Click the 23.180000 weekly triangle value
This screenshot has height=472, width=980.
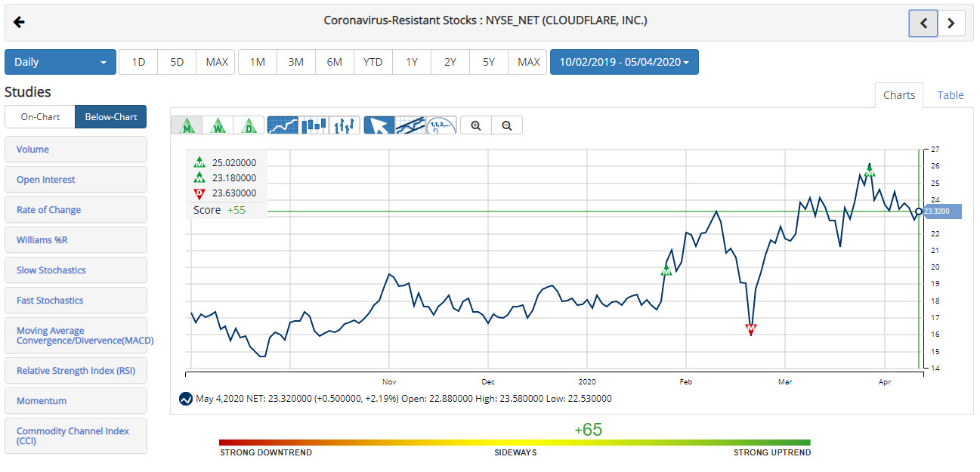pyautogui.click(x=233, y=178)
